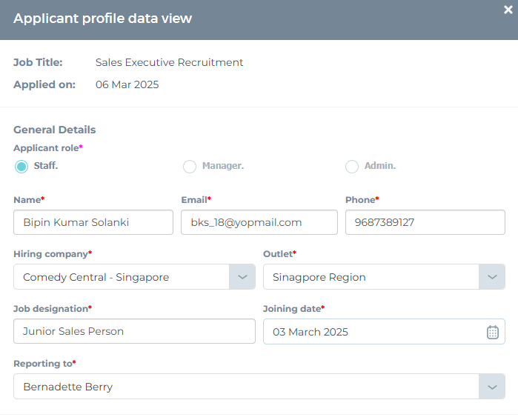Choose the Manager applicant role radio button

click(x=190, y=167)
